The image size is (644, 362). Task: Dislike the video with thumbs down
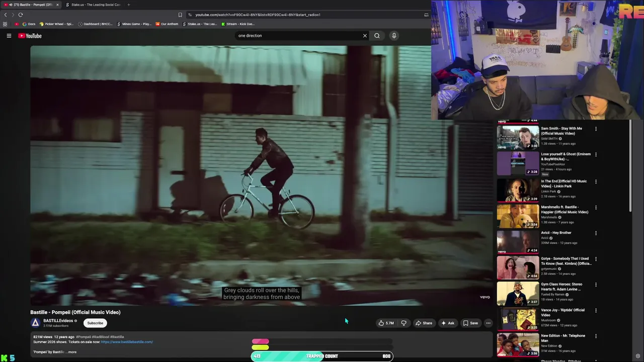(x=404, y=323)
